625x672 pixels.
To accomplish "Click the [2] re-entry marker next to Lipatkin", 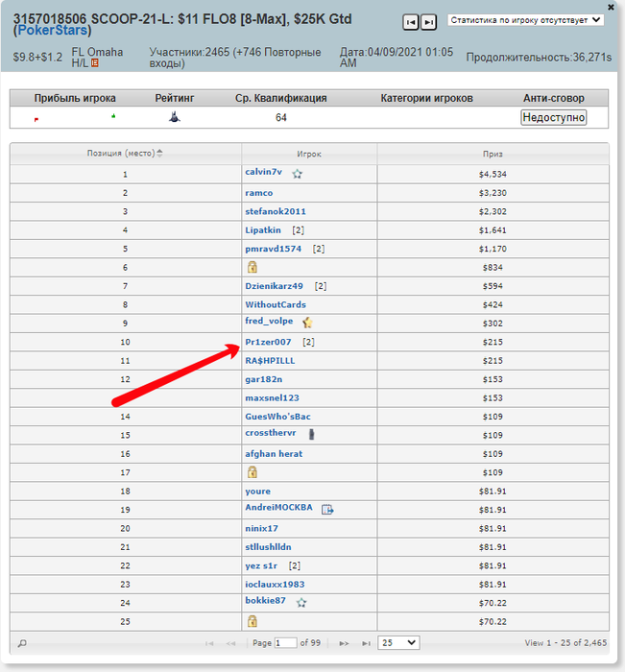I will (x=299, y=230).
